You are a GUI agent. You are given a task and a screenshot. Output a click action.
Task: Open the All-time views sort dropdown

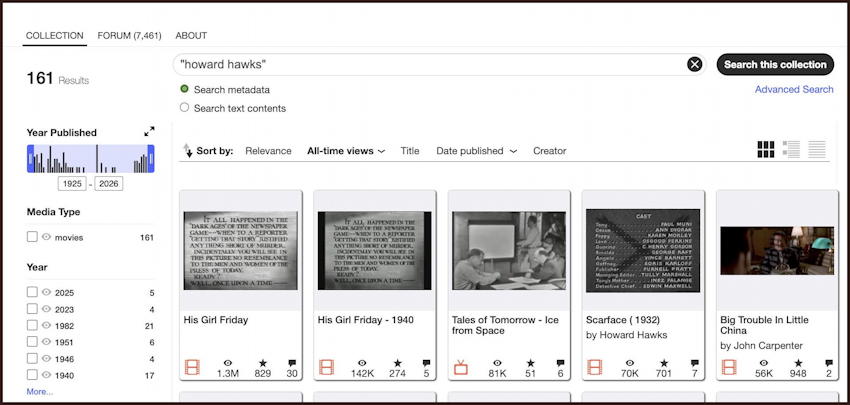point(346,151)
